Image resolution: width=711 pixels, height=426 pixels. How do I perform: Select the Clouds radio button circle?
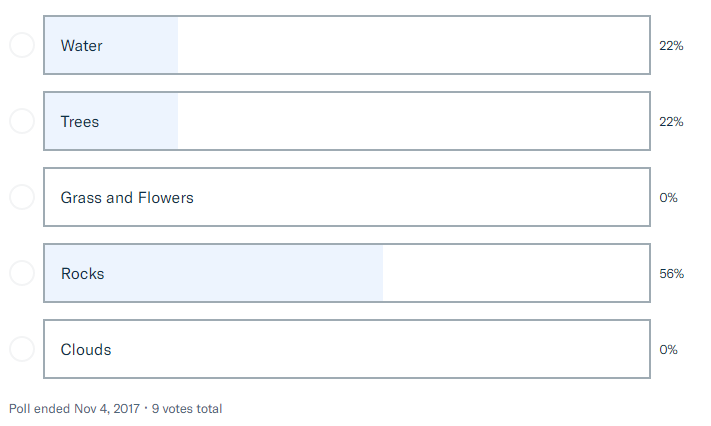[x=21, y=349]
